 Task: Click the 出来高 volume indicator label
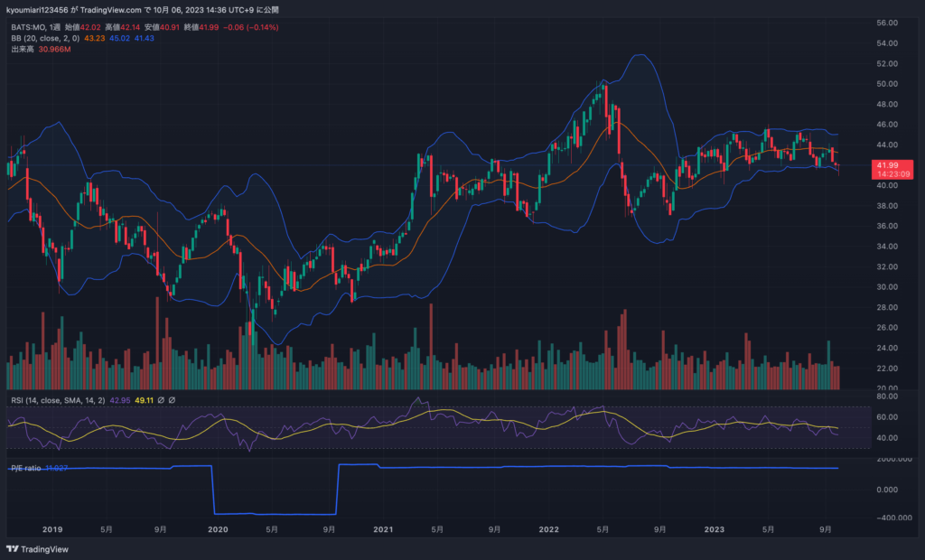(x=23, y=50)
